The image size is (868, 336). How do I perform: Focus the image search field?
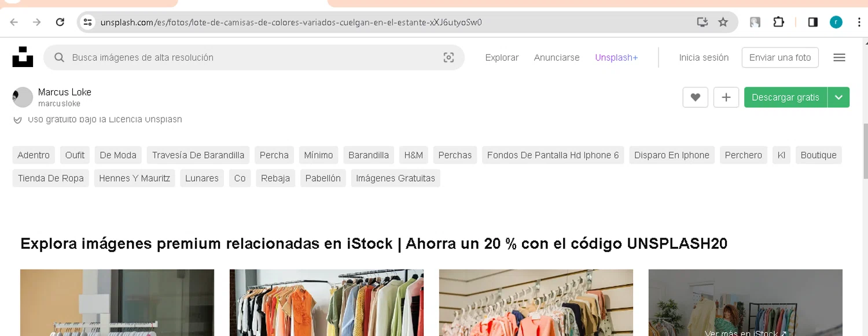[254, 57]
